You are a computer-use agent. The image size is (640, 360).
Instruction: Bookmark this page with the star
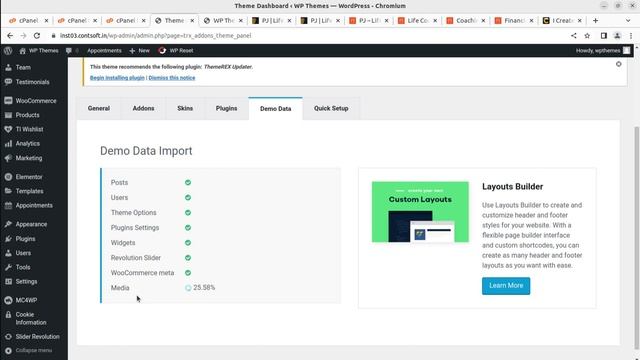587,36
